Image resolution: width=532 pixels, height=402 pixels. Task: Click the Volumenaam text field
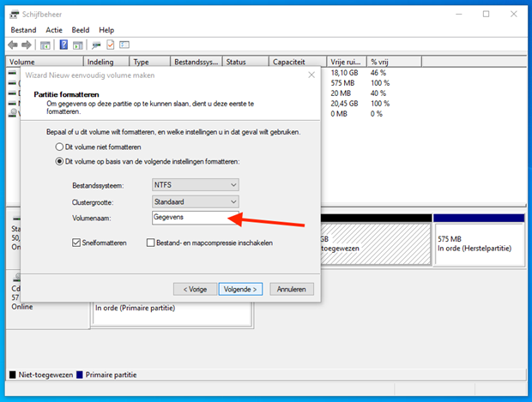click(x=196, y=218)
